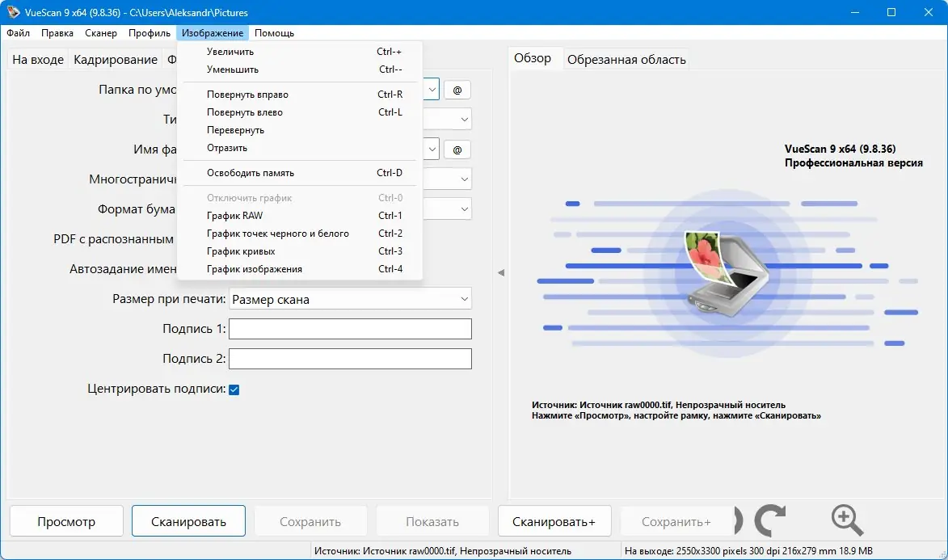Open the file name dropdown arrow

pyautogui.click(x=432, y=149)
